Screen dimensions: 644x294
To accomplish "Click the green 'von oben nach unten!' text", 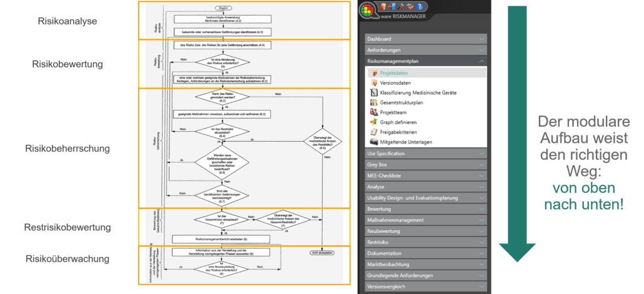I will click(x=584, y=195).
